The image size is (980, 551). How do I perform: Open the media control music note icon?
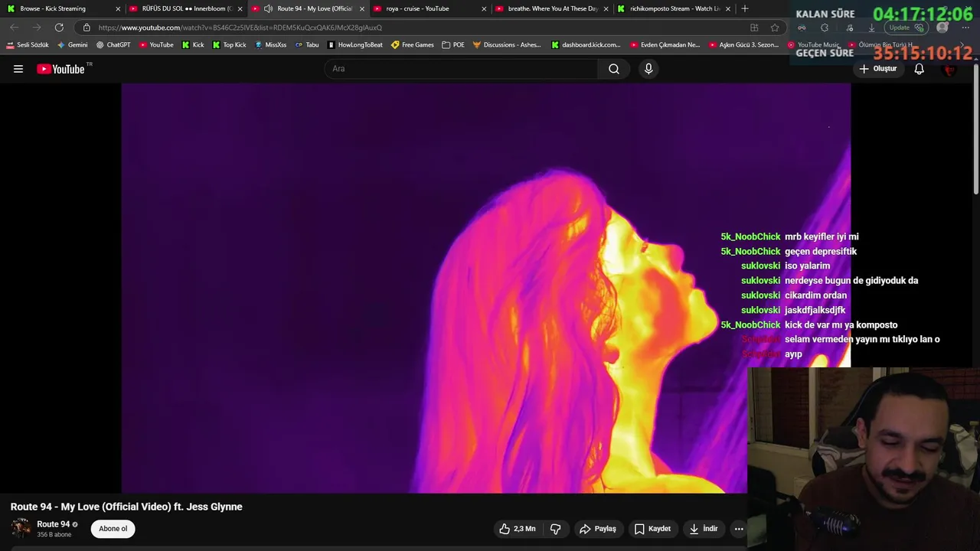pyautogui.click(x=849, y=28)
